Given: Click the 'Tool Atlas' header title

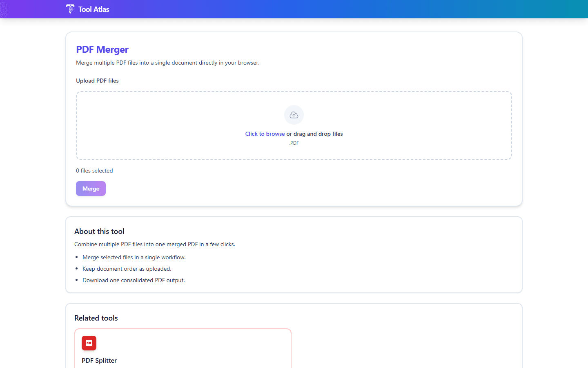Looking at the screenshot, I should point(94,9).
